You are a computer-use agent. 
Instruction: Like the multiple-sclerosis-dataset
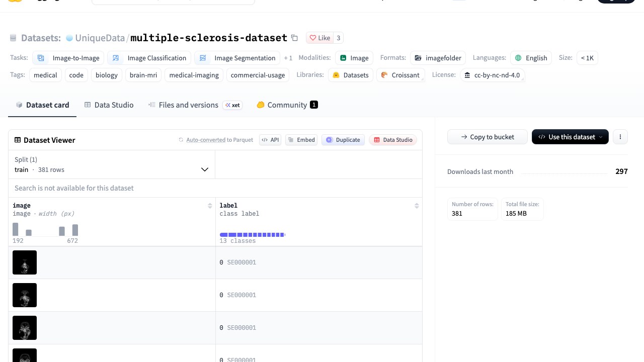pos(319,38)
